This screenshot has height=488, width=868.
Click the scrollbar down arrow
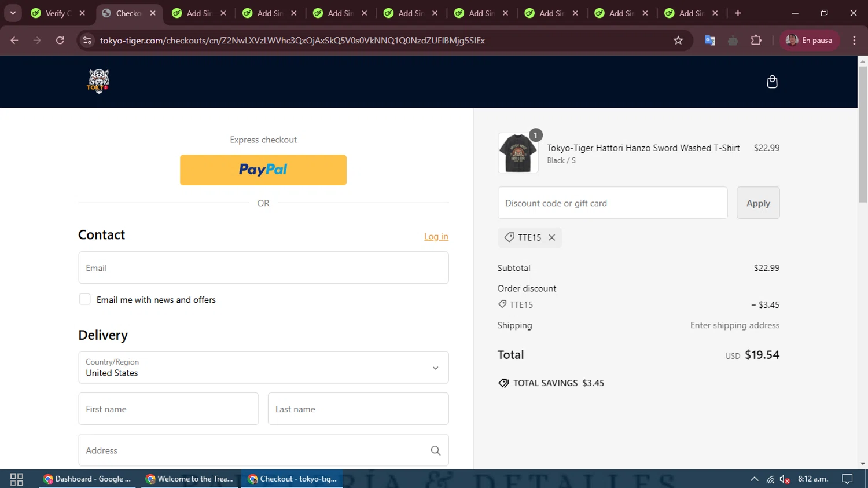click(863, 464)
